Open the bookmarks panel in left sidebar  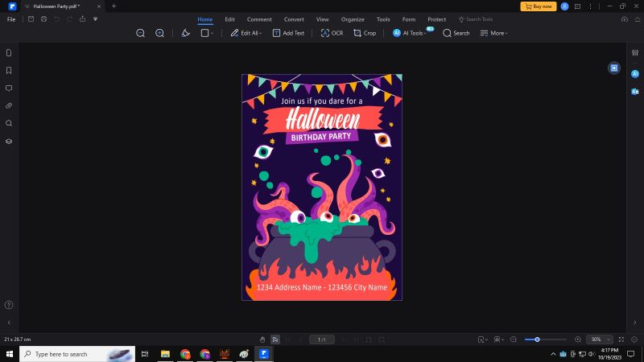pyautogui.click(x=9, y=71)
